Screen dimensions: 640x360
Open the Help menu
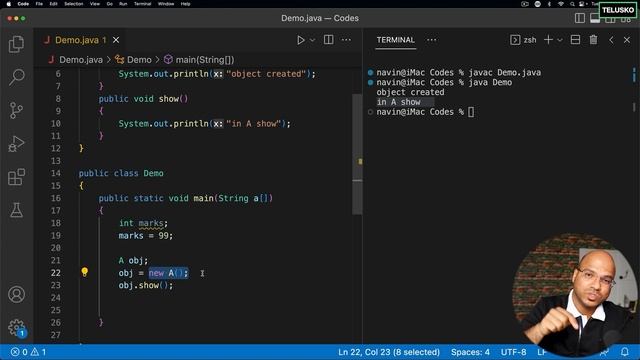click(186, 4)
